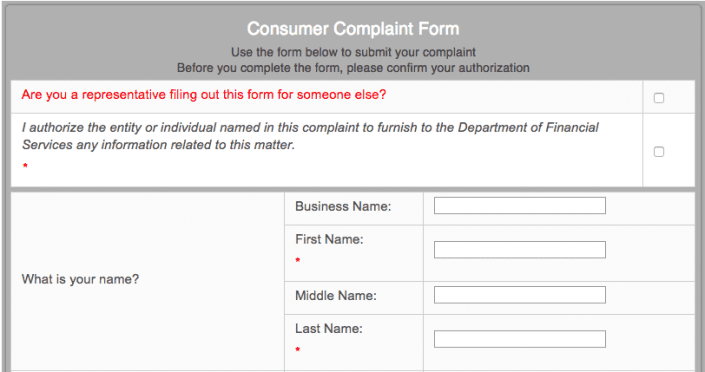705x372 pixels.
Task: Activate the Last Name input field
Action: point(520,339)
